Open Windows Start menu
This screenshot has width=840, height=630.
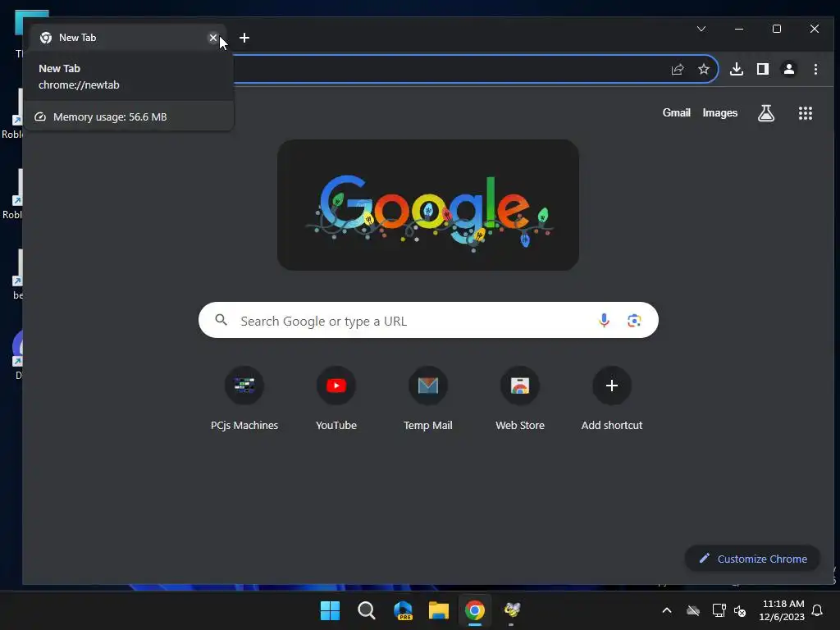click(x=330, y=610)
